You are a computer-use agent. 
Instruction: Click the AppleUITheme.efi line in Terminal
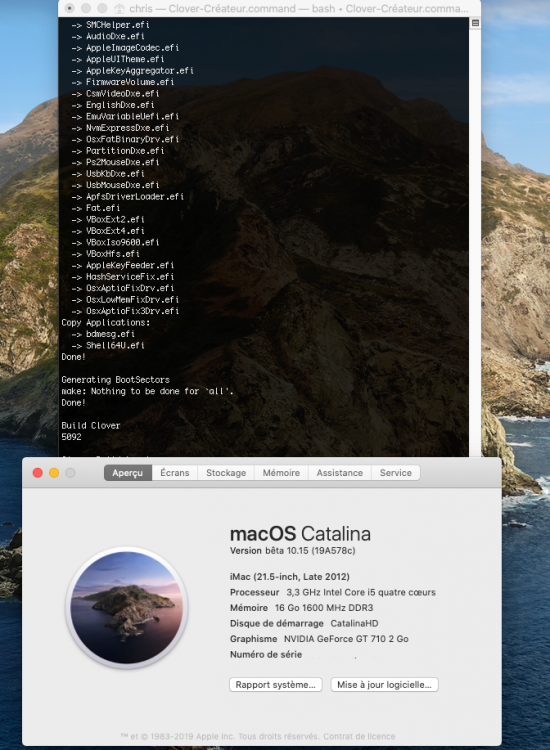click(118, 59)
